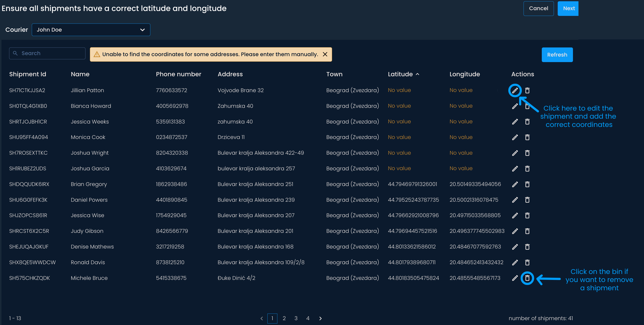
Task: Edit Brian Gregory's shipment coordinates
Action: [x=515, y=184]
